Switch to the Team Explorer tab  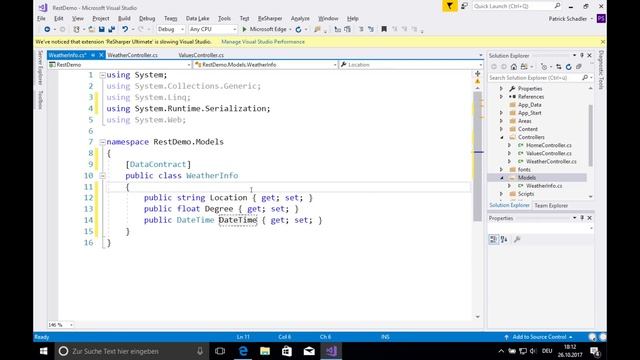click(x=551, y=206)
